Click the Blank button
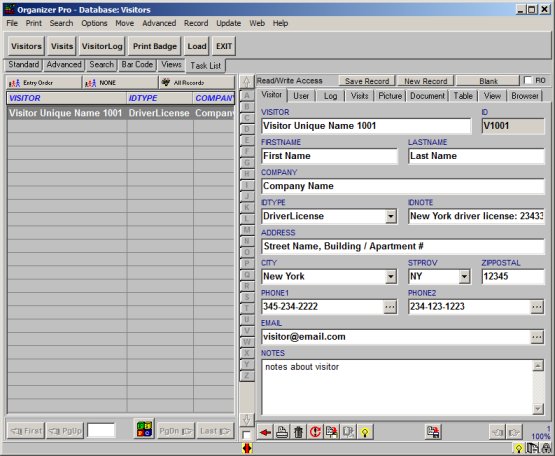This screenshot has width=555, height=456. point(488,81)
